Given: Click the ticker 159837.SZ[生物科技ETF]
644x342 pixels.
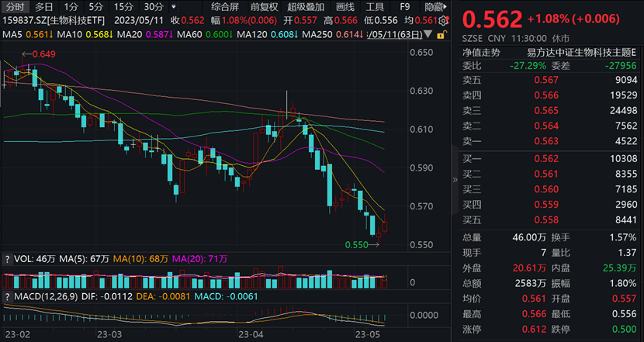Looking at the screenshot, I should [x=54, y=20].
